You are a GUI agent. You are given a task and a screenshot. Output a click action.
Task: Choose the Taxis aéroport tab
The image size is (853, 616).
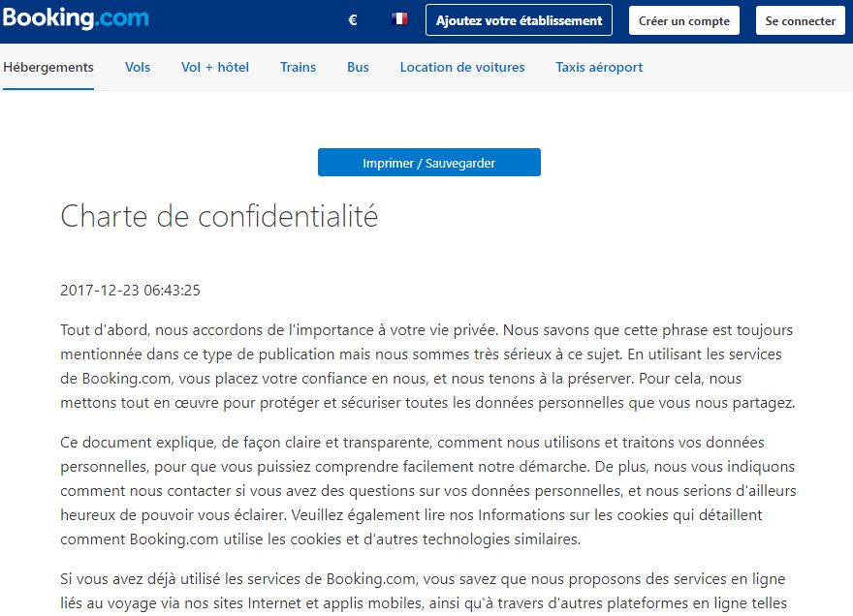pyautogui.click(x=599, y=68)
